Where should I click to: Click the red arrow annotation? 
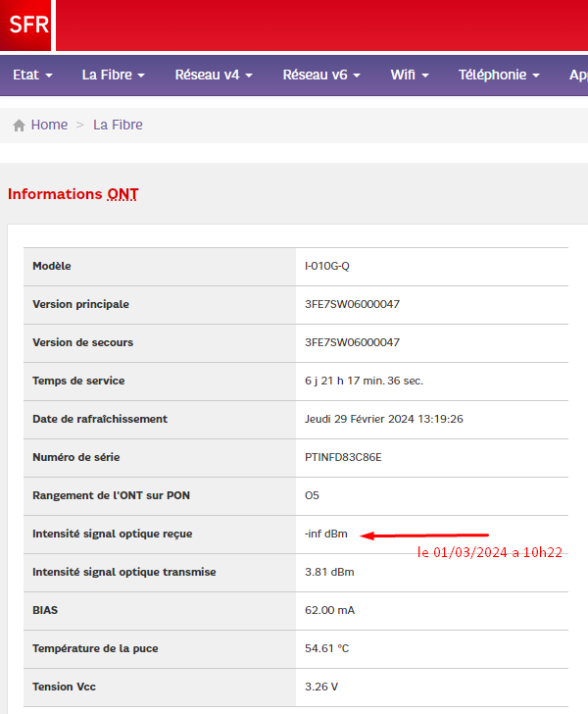coord(412,535)
